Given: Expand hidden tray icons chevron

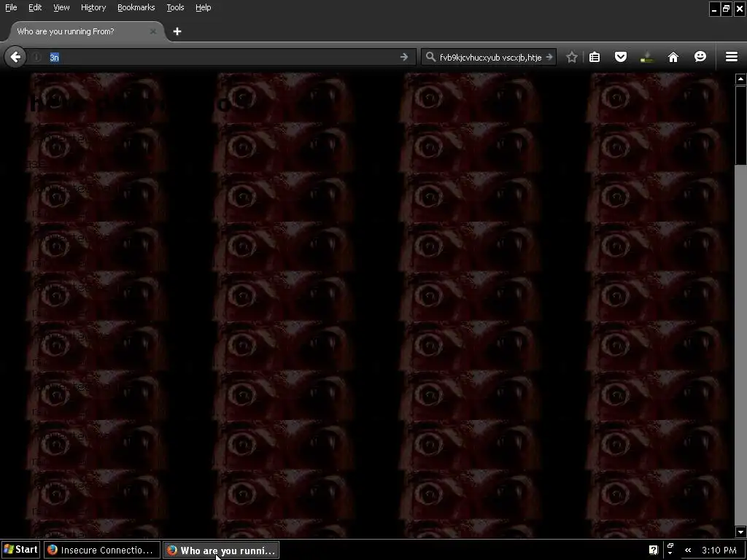Looking at the screenshot, I should pos(687,550).
